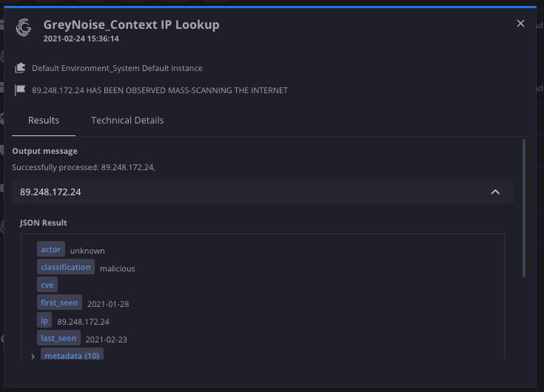This screenshot has height=392, width=544.
Task: Select the ip key tag
Action: (x=44, y=320)
